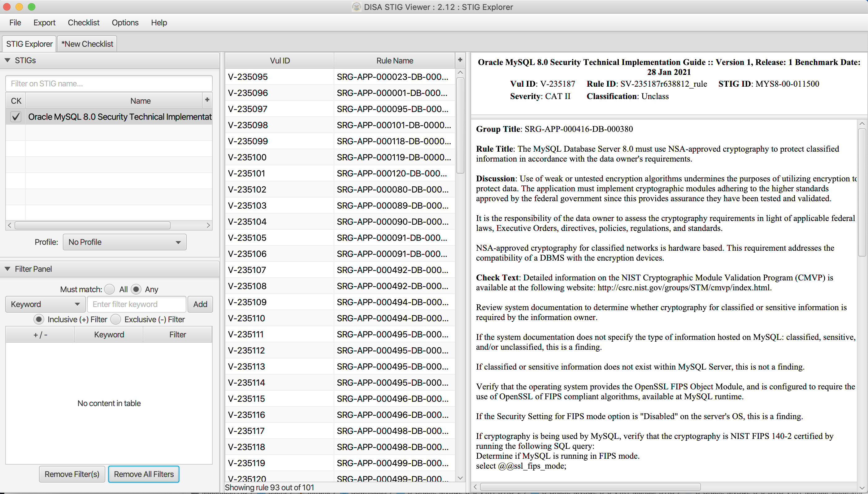
Task: Click rule list scroll-up arrow
Action: click(460, 72)
